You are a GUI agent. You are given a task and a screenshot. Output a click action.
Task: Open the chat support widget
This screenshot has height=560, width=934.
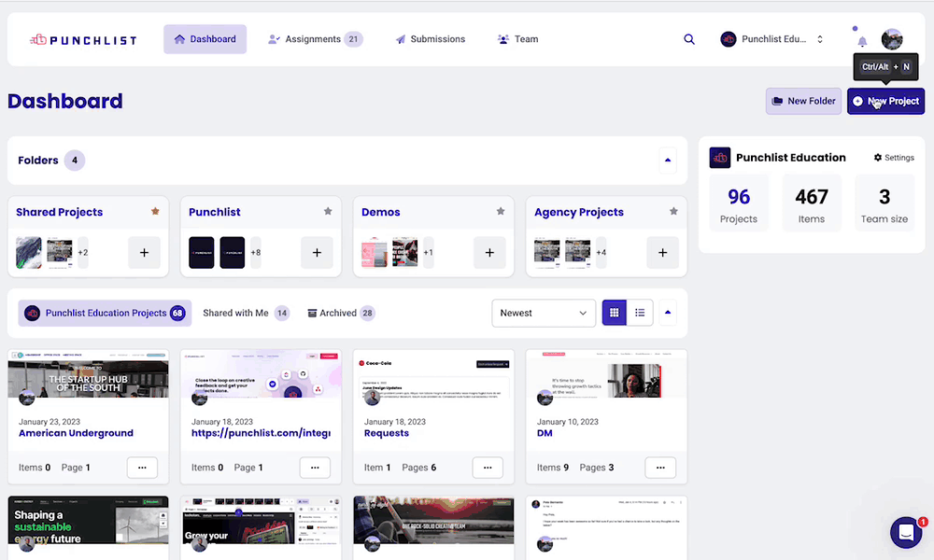[x=906, y=532]
